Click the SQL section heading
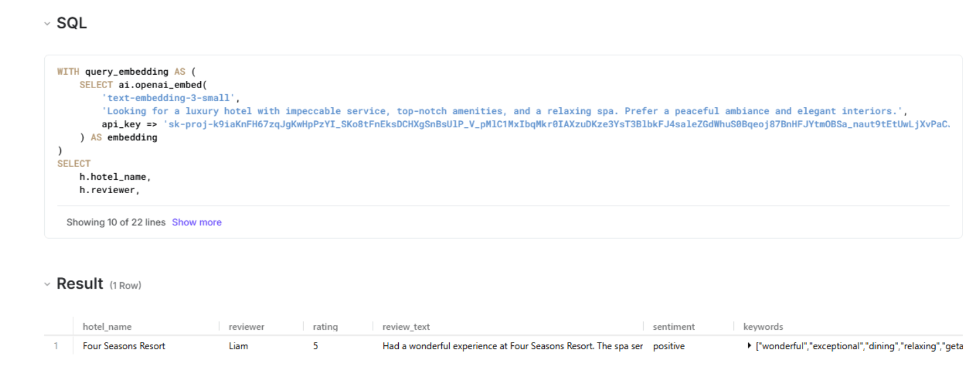 click(x=72, y=23)
